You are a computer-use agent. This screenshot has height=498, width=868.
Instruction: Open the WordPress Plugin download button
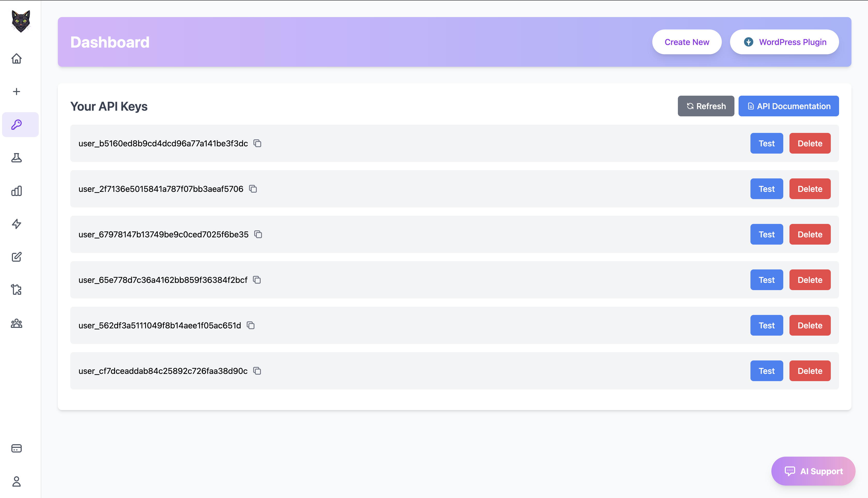(784, 42)
